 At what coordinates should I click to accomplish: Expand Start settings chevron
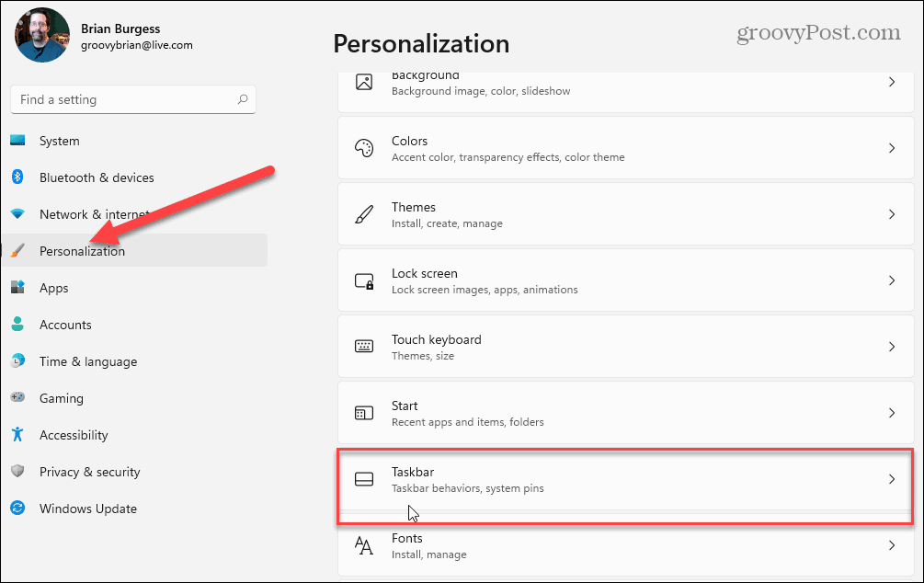[x=892, y=413]
